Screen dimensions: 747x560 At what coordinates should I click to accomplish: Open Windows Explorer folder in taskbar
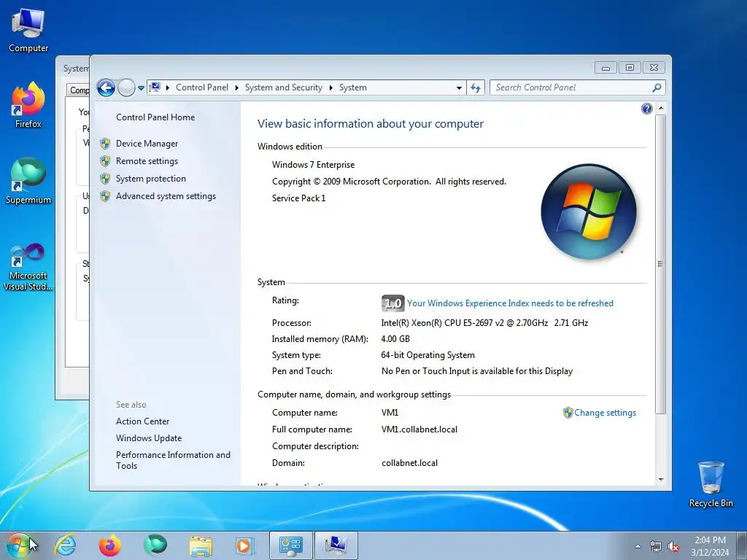point(201,545)
